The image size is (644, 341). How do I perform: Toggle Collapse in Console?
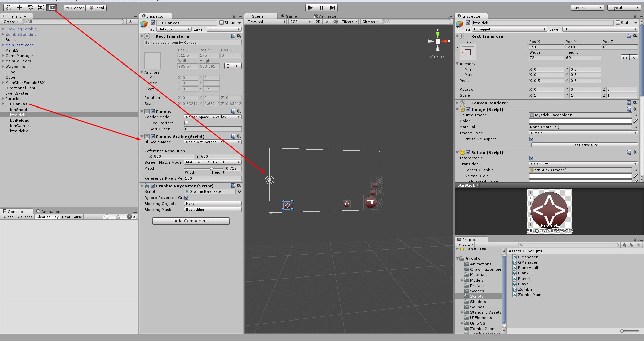pyautogui.click(x=25, y=217)
